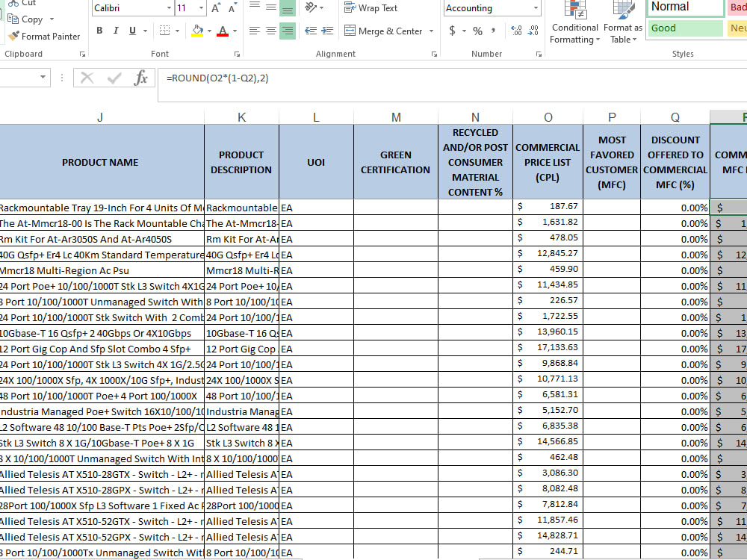
Task: Open the Orientation text rotation tool
Action: [311, 7]
